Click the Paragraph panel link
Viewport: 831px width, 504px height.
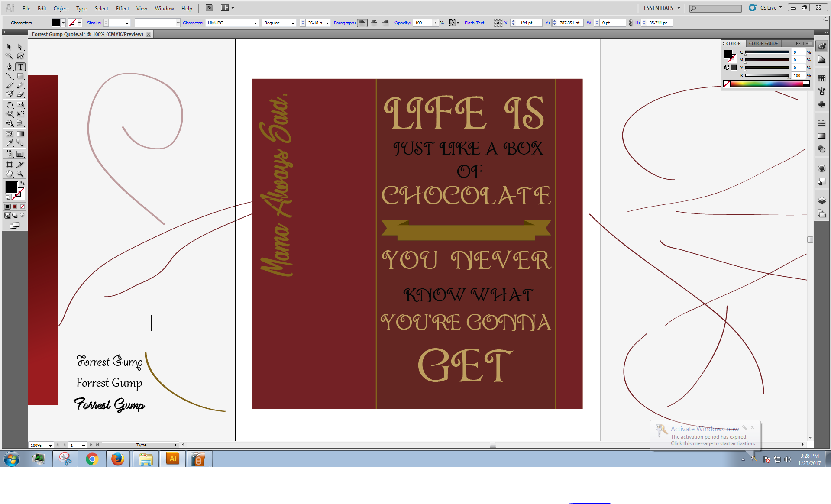pyautogui.click(x=344, y=23)
